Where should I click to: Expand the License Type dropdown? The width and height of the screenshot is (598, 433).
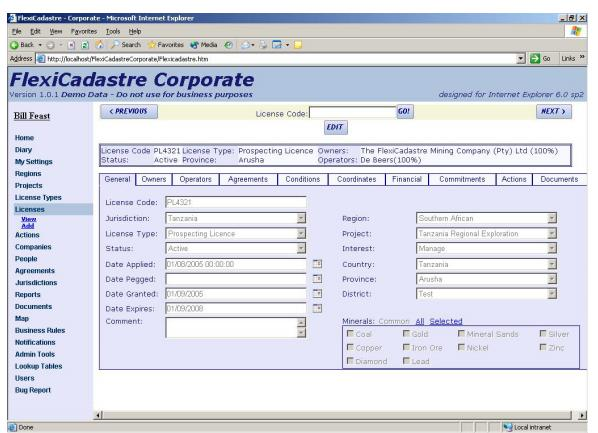click(301, 233)
